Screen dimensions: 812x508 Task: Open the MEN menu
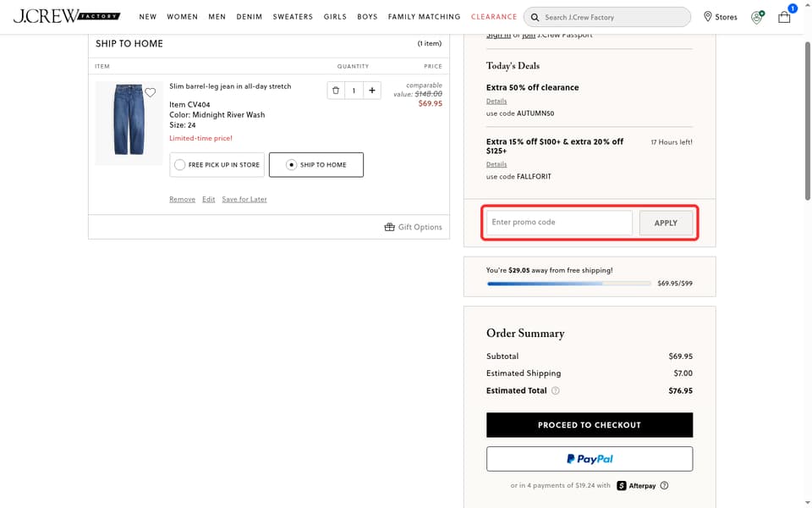(x=217, y=17)
